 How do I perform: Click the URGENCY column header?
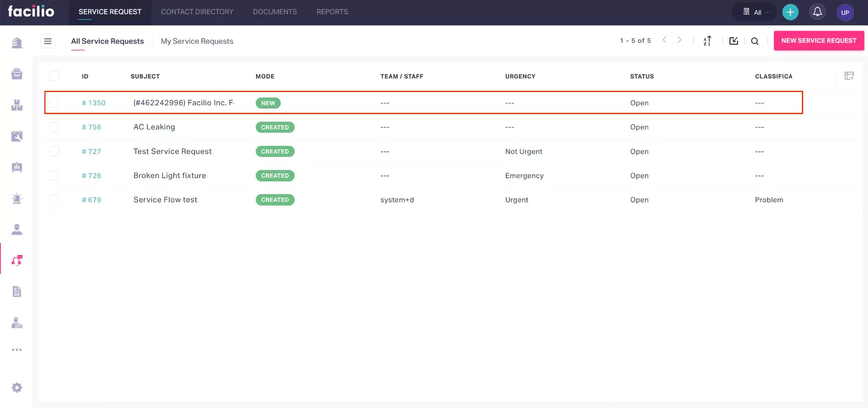point(520,76)
